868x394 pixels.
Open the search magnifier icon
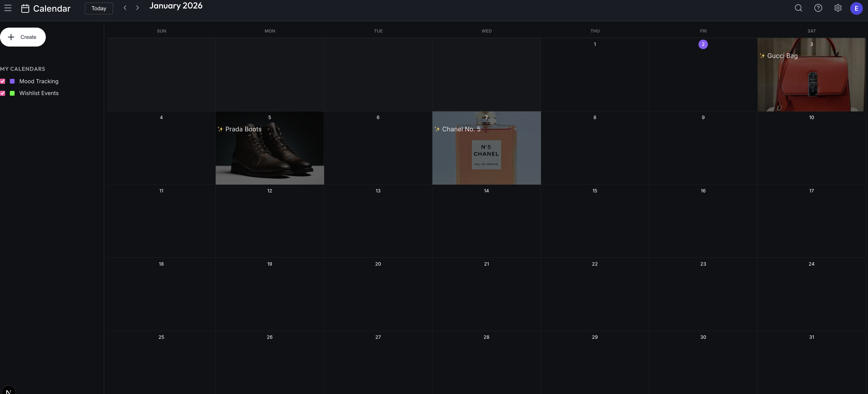(798, 8)
